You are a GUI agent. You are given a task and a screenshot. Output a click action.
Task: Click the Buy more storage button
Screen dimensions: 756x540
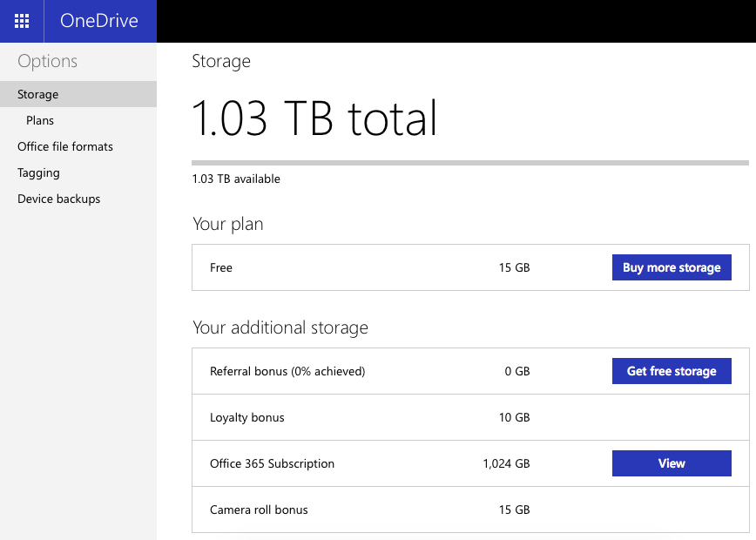tap(672, 267)
